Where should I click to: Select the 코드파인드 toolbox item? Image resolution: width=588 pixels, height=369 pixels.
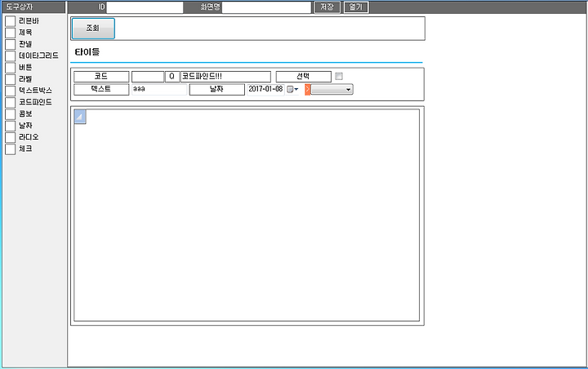(x=29, y=102)
